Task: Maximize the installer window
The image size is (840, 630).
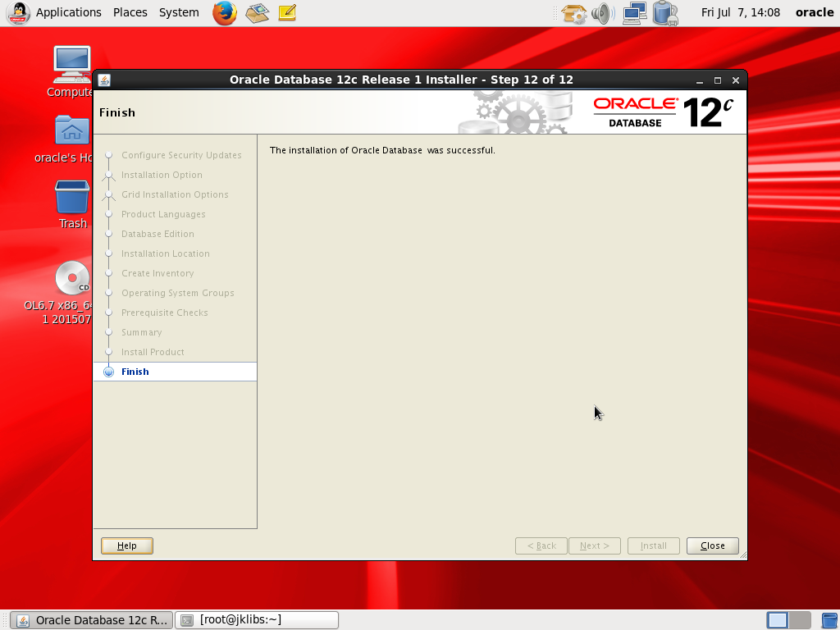Action: click(718, 80)
